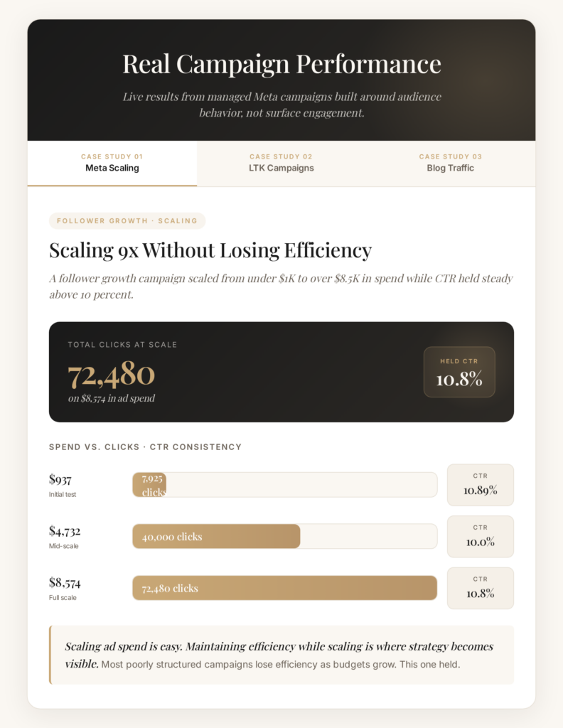Viewport: 563px width, 728px height.
Task: Click the large 72,480 total clicks figure
Action: pyautogui.click(x=112, y=375)
